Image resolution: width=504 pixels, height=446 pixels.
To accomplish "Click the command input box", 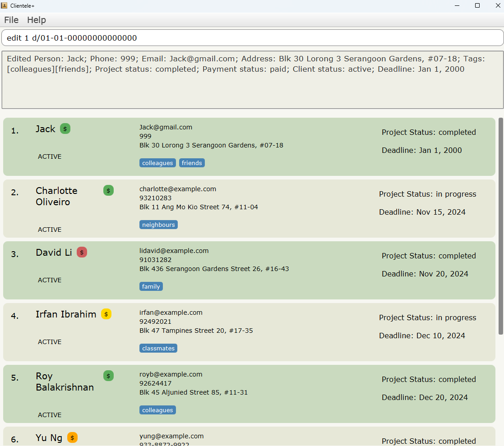I will (252, 38).
